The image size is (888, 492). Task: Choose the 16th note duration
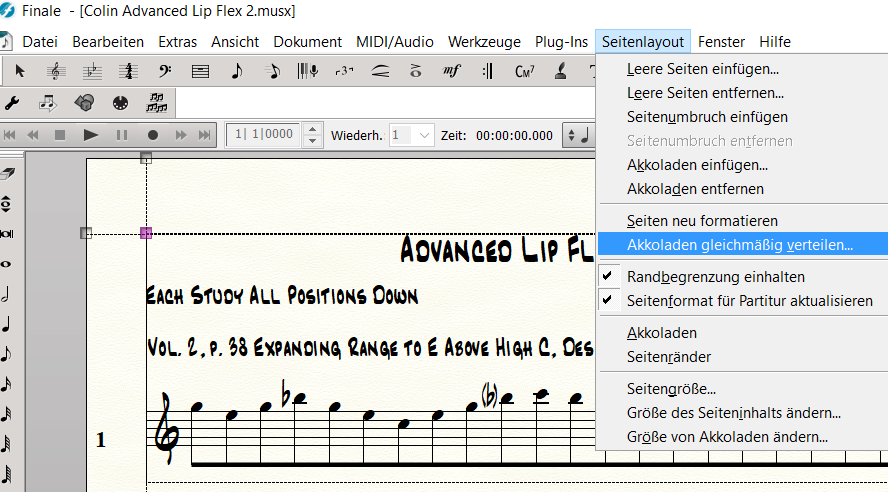coord(6,384)
